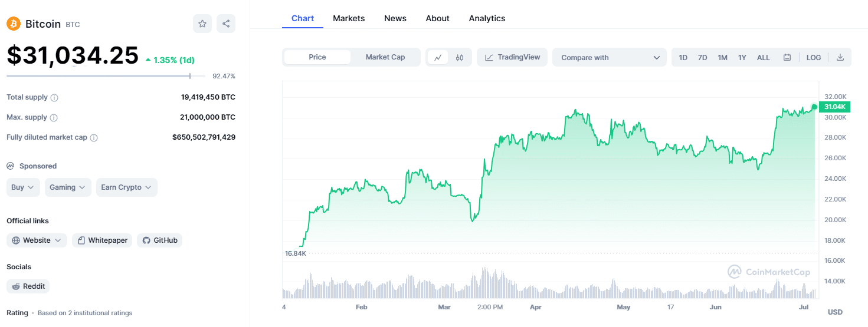
Task: Set chart range to 7D
Action: 702,57
